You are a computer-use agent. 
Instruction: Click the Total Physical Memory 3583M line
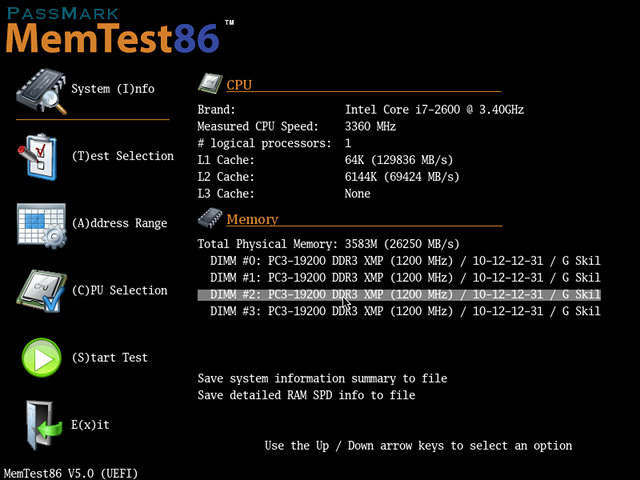point(328,244)
